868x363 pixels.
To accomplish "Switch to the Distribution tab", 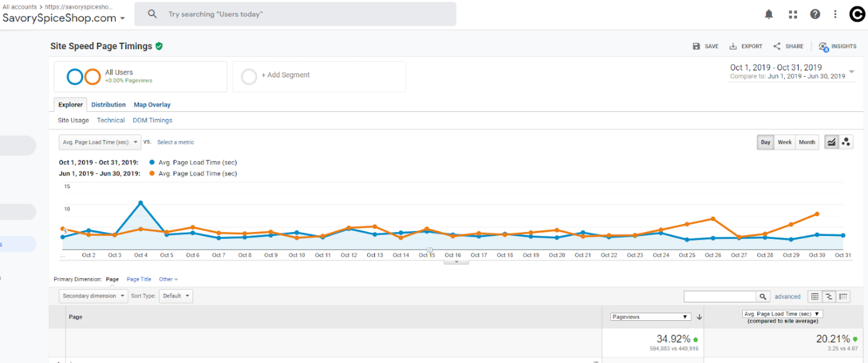I will click(x=108, y=104).
